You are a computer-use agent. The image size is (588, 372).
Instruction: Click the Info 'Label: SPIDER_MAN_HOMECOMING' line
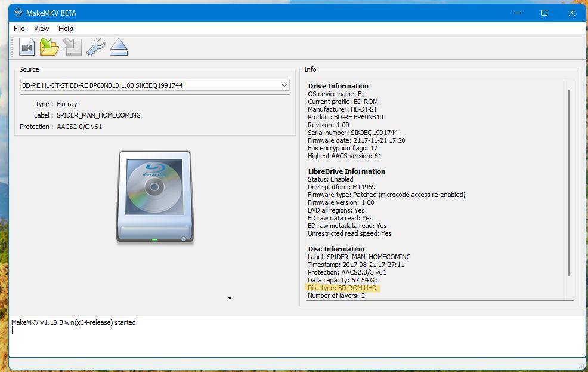tap(359, 257)
